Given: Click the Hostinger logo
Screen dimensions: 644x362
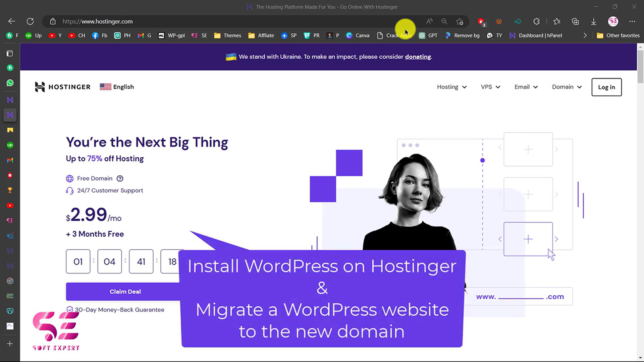Looking at the screenshot, I should [62, 87].
